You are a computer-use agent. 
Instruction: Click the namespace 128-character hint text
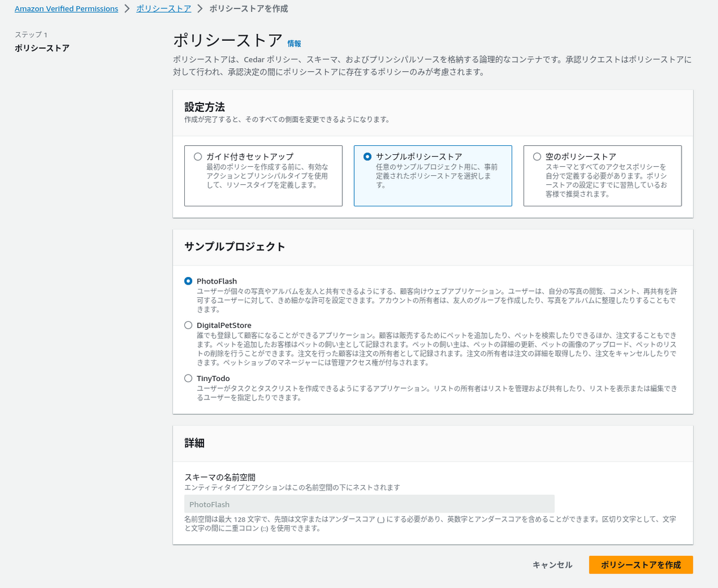pos(430,523)
